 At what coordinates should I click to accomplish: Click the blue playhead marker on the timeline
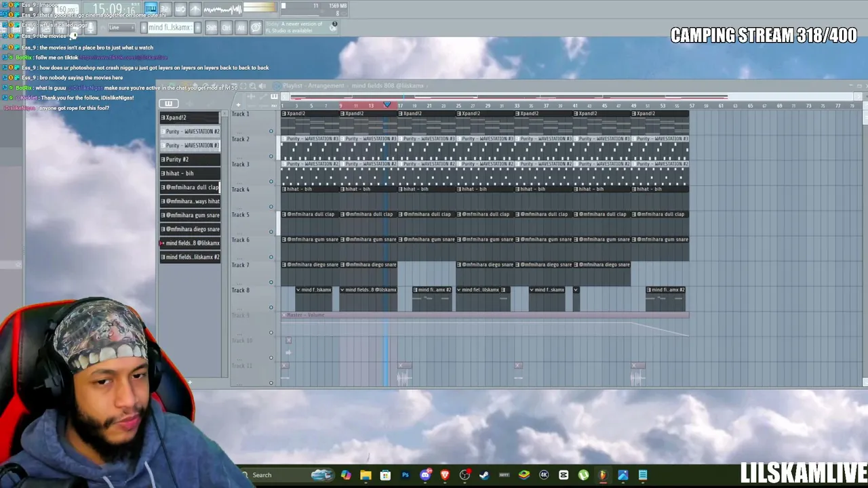(x=387, y=105)
